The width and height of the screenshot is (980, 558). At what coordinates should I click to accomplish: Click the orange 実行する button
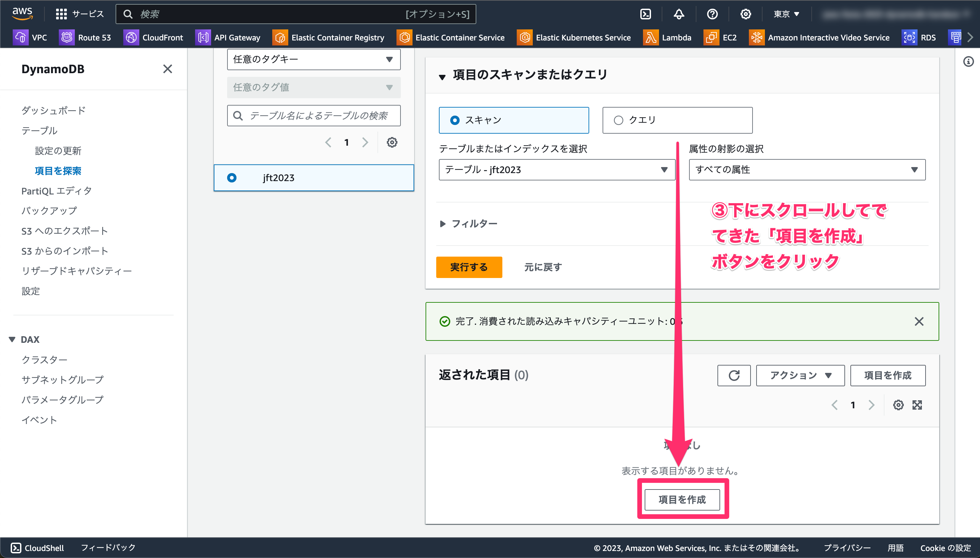click(469, 267)
